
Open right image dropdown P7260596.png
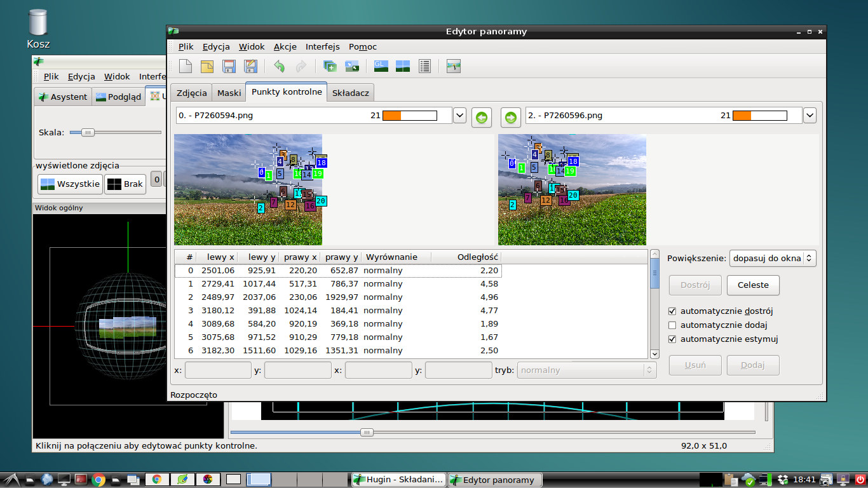click(810, 116)
